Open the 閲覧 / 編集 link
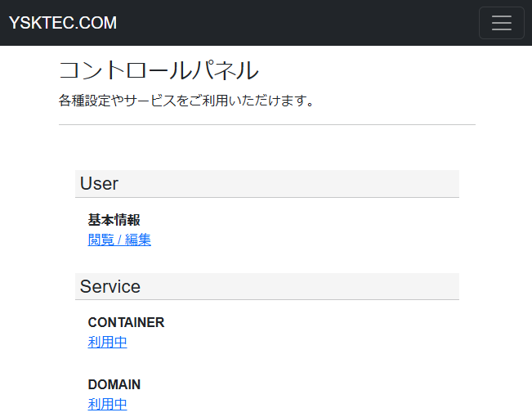The width and height of the screenshot is (532, 417). click(x=119, y=240)
